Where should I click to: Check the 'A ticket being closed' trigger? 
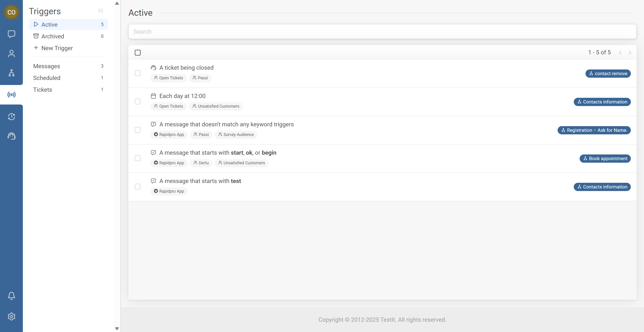(138, 73)
